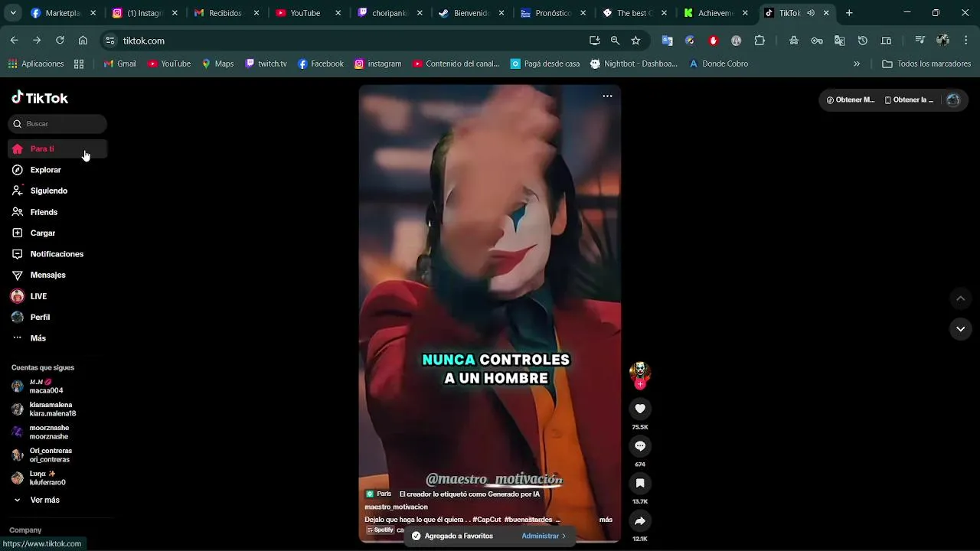Open the video three-dots options menu

pos(607,96)
